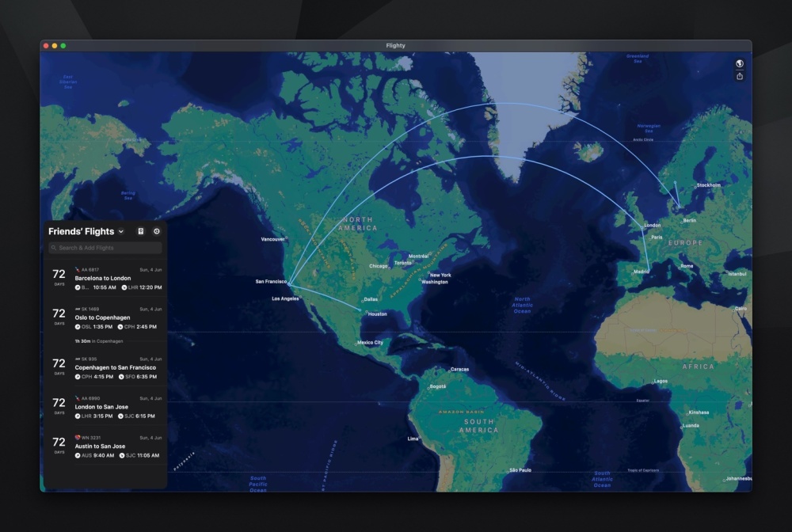Click the share icon on the map

click(x=740, y=76)
